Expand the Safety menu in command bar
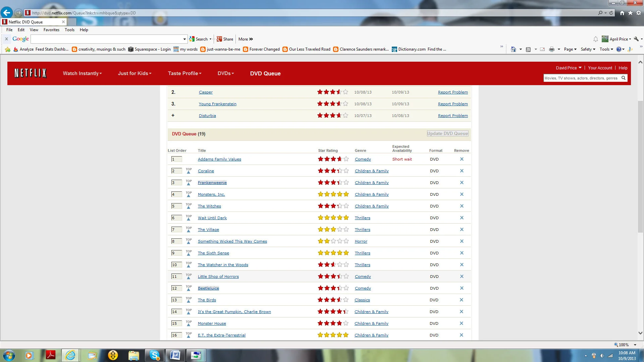The image size is (644, 362). [x=588, y=49]
